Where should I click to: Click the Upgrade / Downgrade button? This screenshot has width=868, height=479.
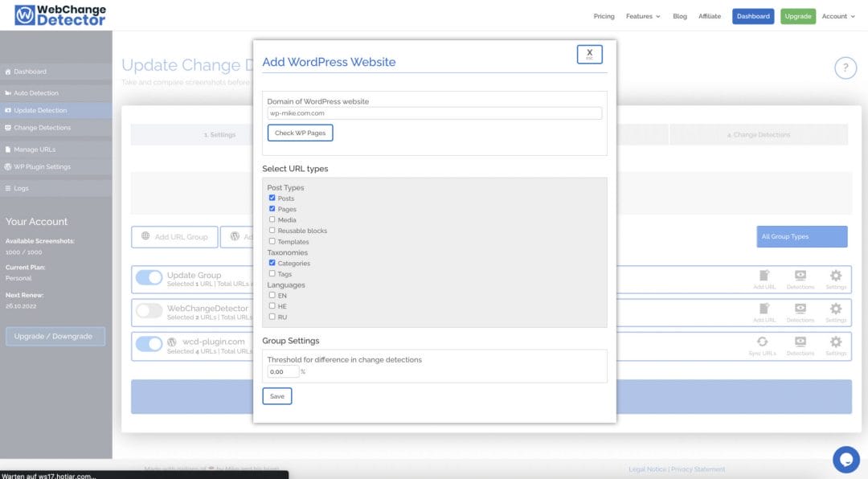pos(55,336)
